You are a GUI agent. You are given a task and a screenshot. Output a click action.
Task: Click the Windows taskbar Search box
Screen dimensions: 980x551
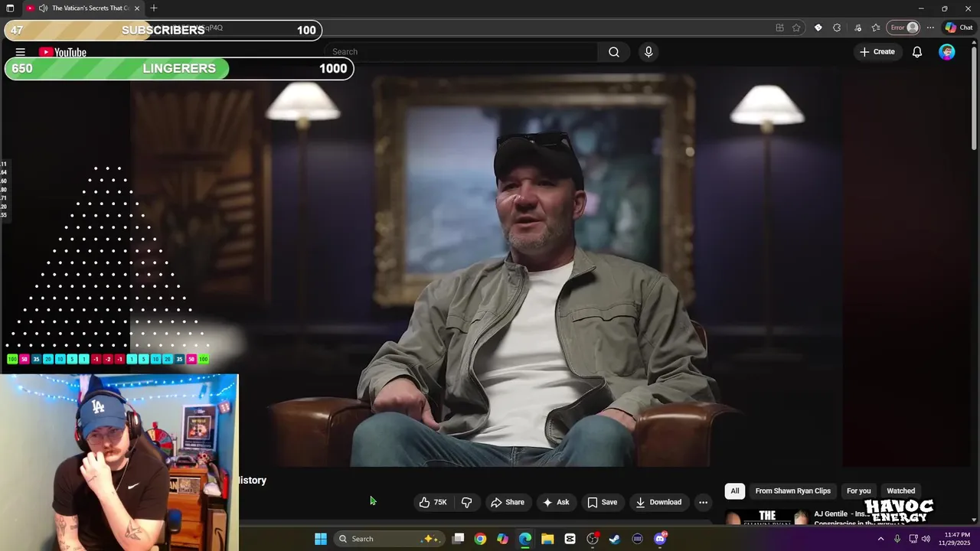tap(389, 539)
